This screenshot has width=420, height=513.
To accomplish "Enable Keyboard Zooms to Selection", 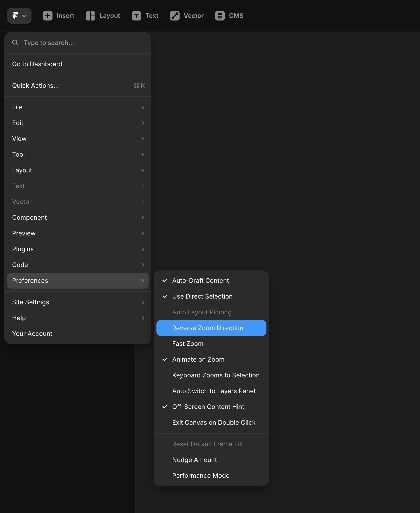I will (x=211, y=375).
